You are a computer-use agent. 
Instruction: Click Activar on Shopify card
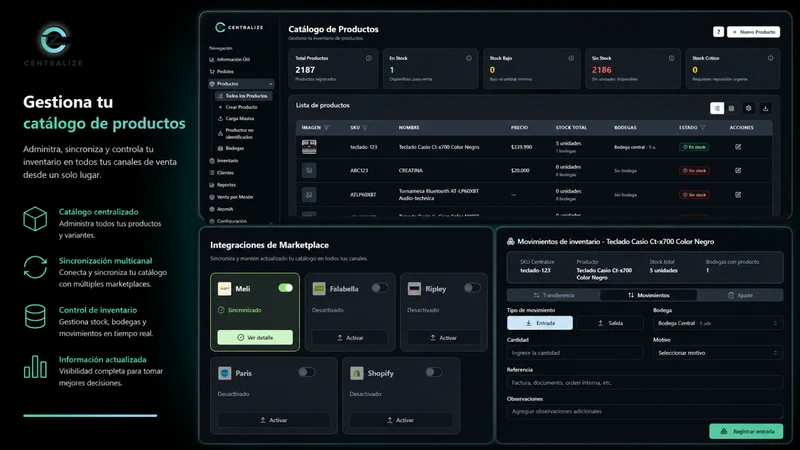(401, 420)
